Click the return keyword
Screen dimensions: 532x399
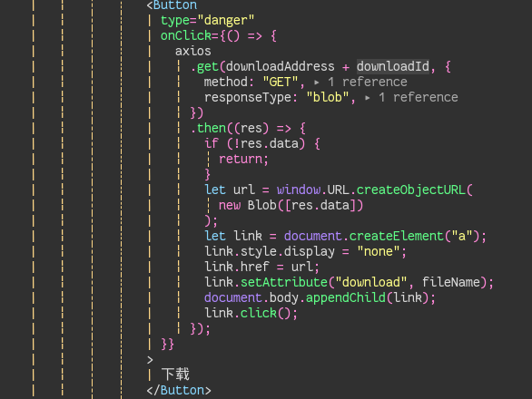click(241, 159)
